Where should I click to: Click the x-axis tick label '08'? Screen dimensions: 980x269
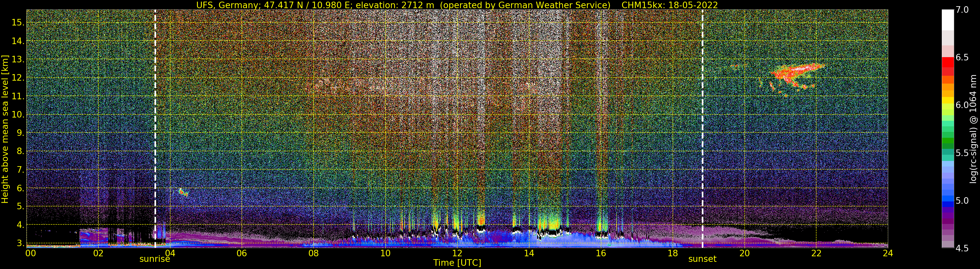click(x=313, y=253)
